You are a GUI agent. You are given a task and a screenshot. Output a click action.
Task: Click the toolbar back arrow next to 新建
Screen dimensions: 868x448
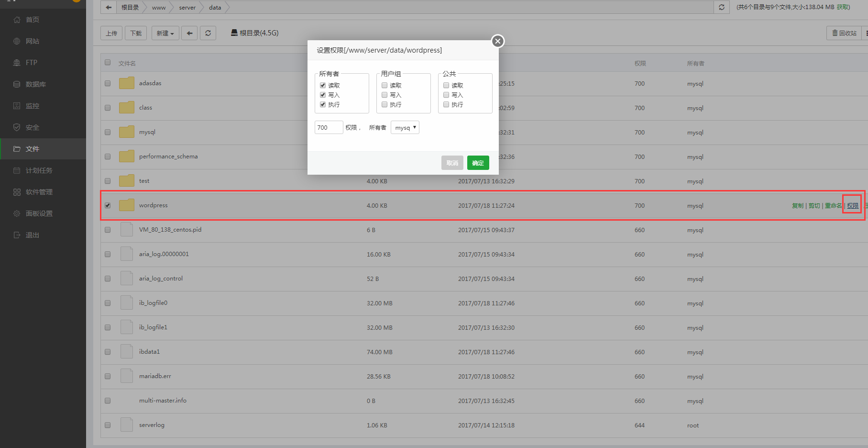(189, 33)
